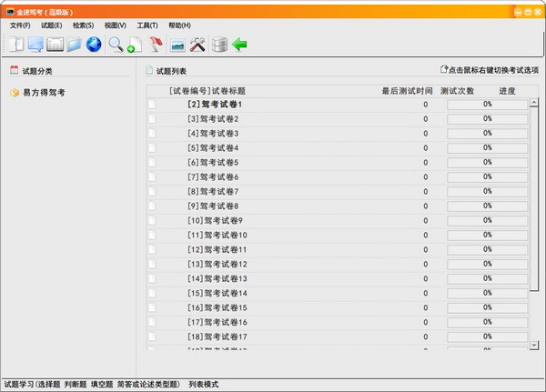Click the page icon of 驾考试卷15 row

(152, 307)
